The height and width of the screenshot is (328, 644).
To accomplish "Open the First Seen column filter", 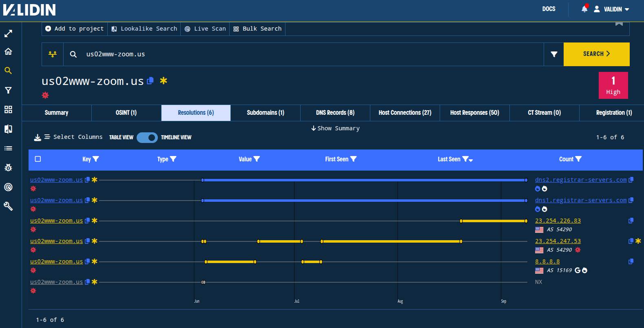I will coord(353,159).
